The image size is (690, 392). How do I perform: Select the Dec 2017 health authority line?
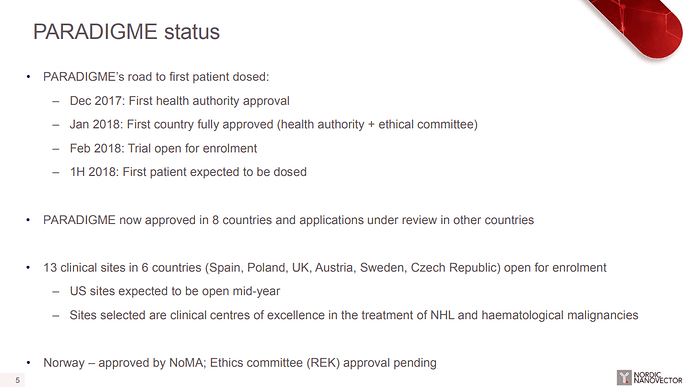click(x=180, y=101)
